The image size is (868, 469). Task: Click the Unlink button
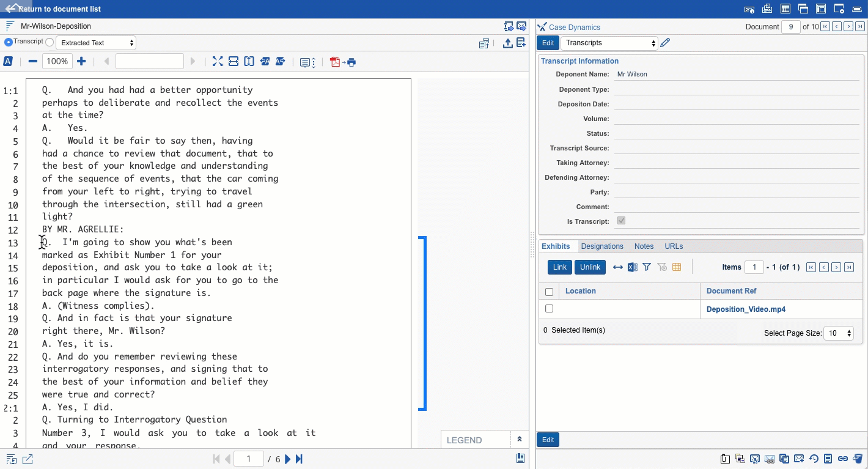point(590,267)
